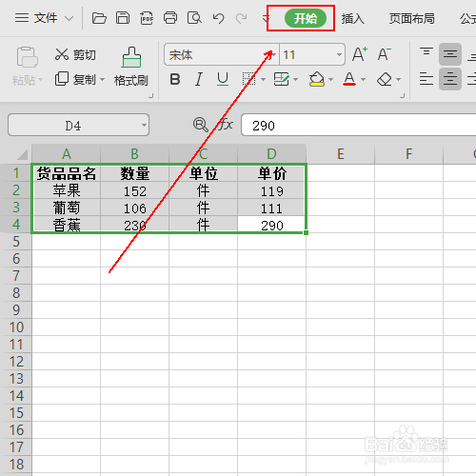Select cell containing 香蕉
The width and height of the screenshot is (476, 476).
(66, 225)
